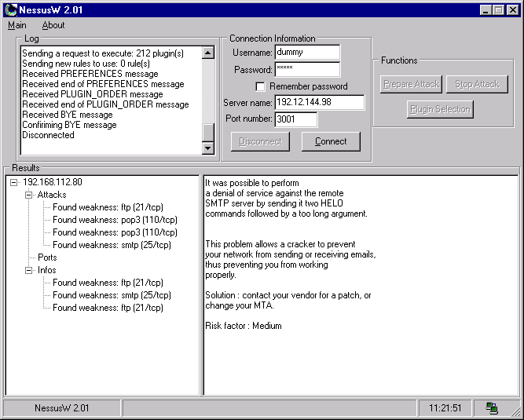
Task: Click the Log scrollbar down arrow
Action: click(x=208, y=148)
